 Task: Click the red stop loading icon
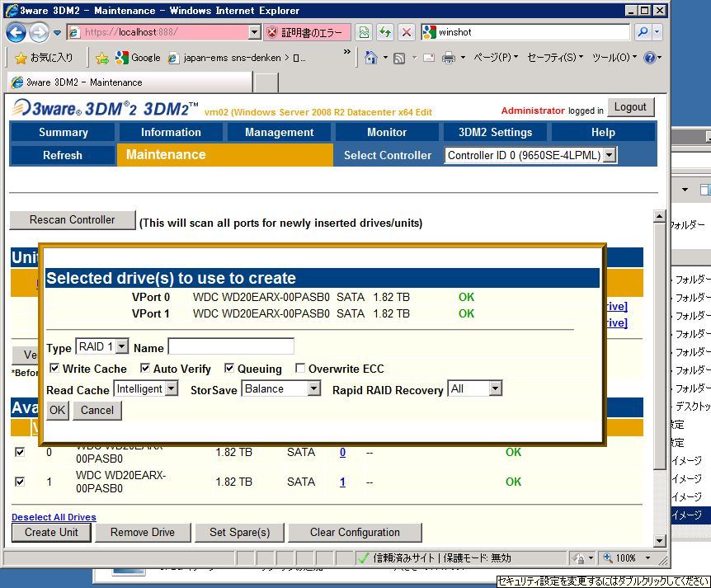[407, 32]
